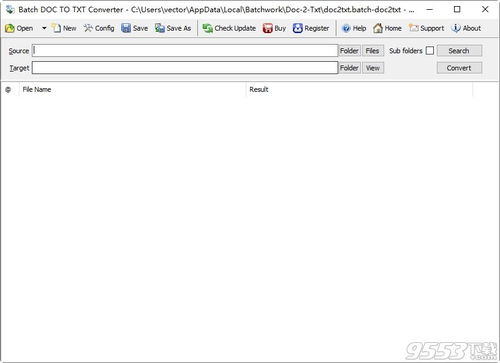
Task: Go to Home page link
Action: click(387, 28)
